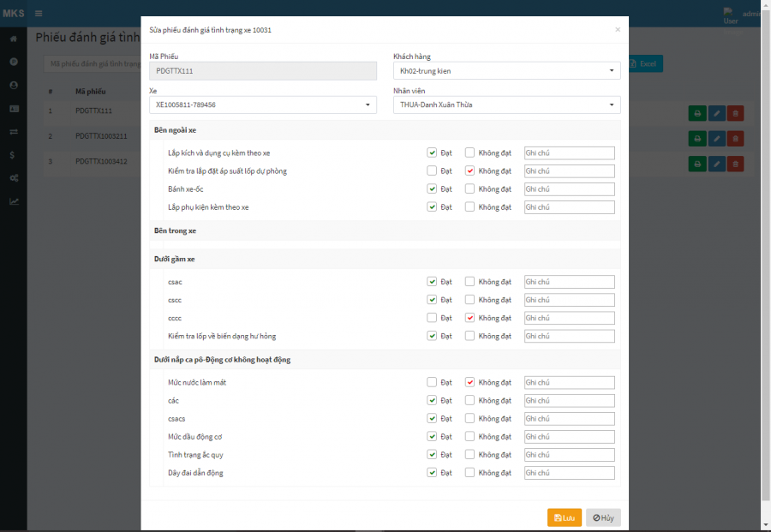Click the green print icon for PDGTTX111
Screen dimensions: 771x532
(x=697, y=113)
